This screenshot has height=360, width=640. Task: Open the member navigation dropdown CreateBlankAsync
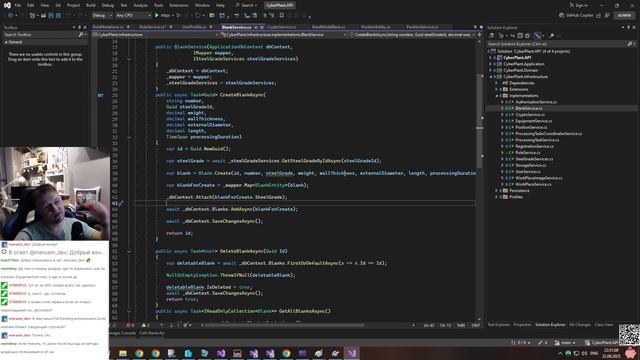[x=412, y=35]
